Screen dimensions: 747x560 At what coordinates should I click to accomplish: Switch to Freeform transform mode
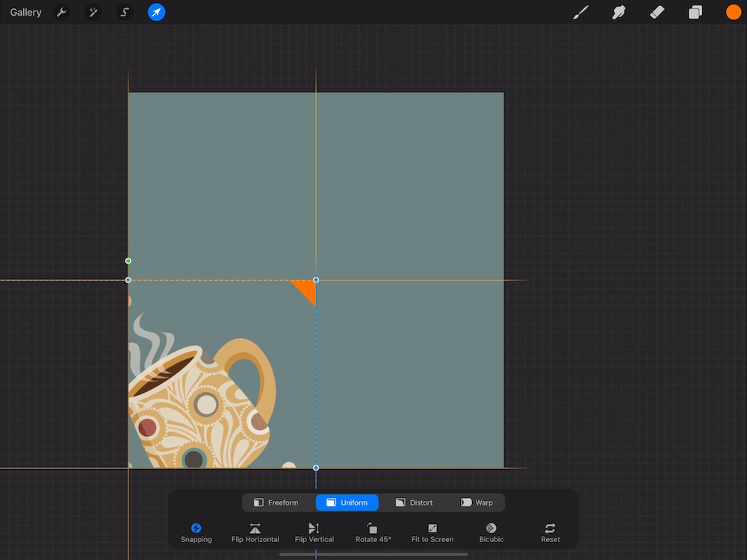[276, 503]
